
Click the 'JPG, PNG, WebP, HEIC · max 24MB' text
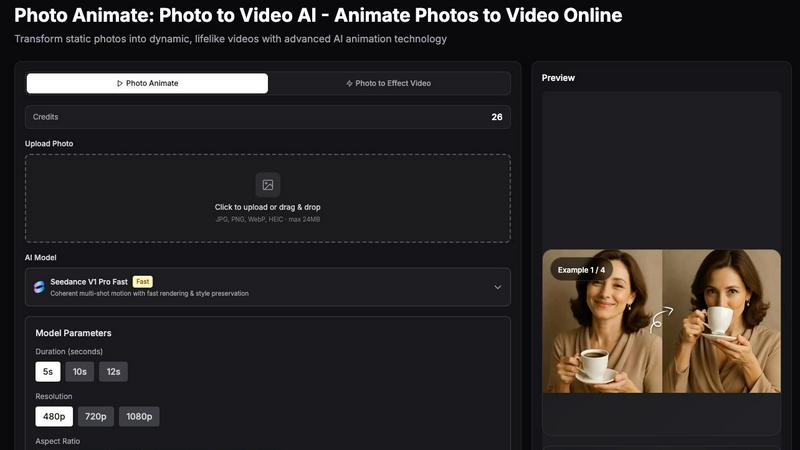268,219
